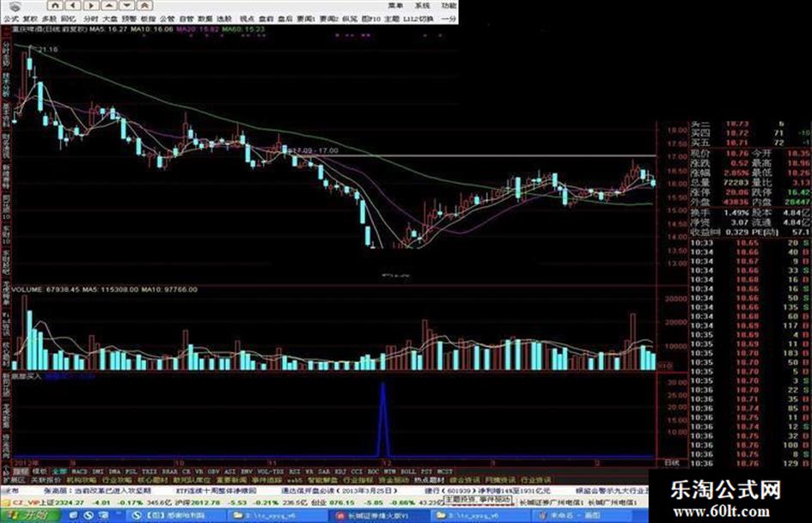Screen dimensions: 812x523
Task: Switch to 技术分析 sidebar tab
Action: pos(6,87)
